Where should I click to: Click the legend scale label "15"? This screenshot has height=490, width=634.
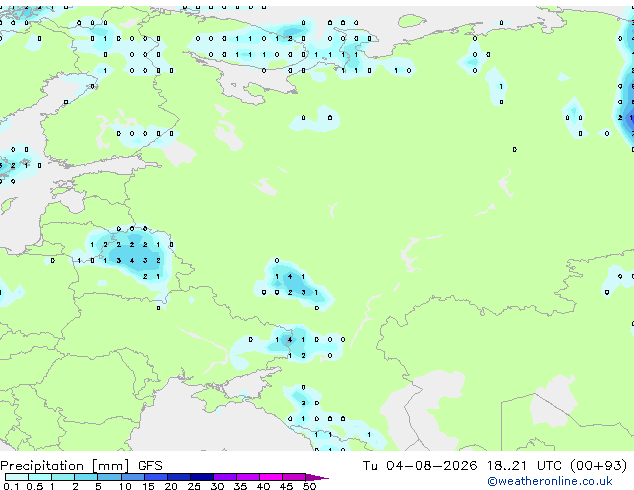click(148, 486)
